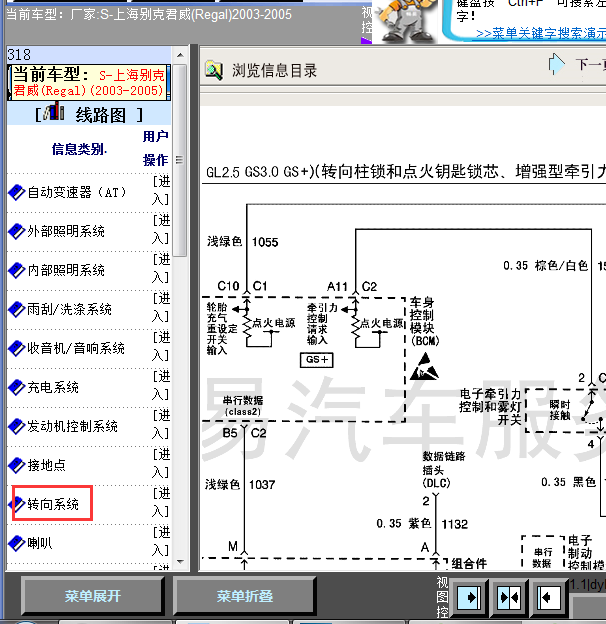
Task: Click the 菜单折叠 button
Action: click(x=245, y=596)
